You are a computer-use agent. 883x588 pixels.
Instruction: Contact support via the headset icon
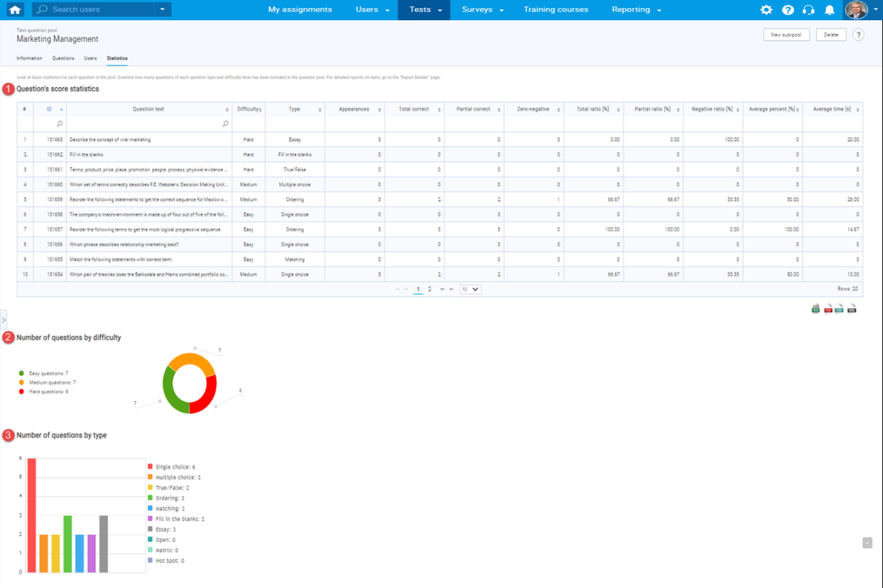(808, 9)
